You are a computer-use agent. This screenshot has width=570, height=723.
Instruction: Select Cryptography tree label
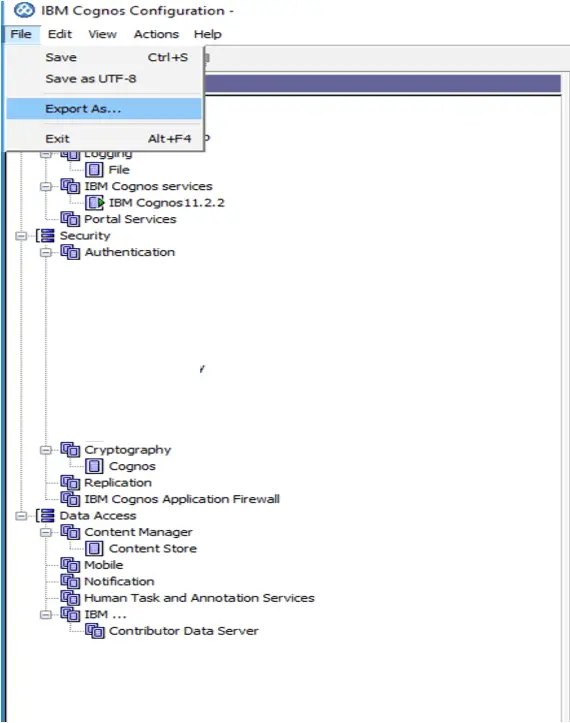pos(127,450)
